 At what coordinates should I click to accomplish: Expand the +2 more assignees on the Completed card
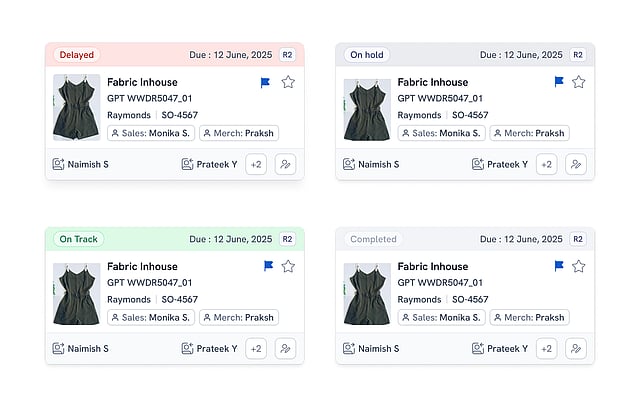click(546, 348)
